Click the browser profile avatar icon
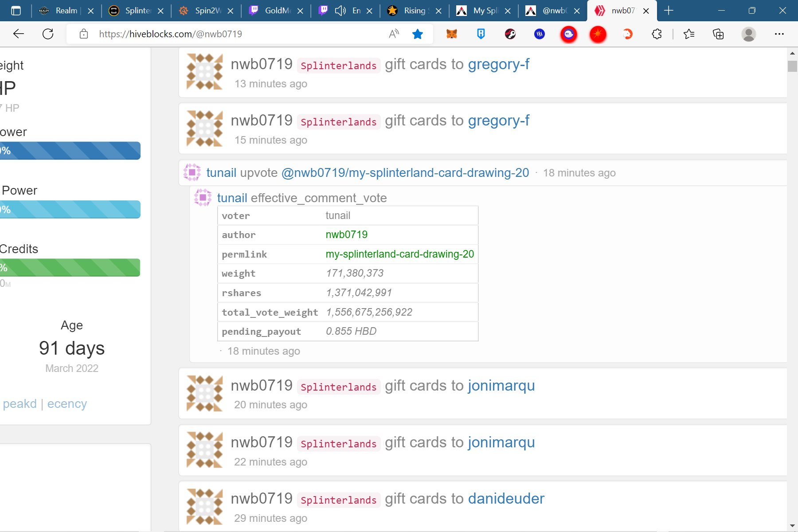 [748, 34]
